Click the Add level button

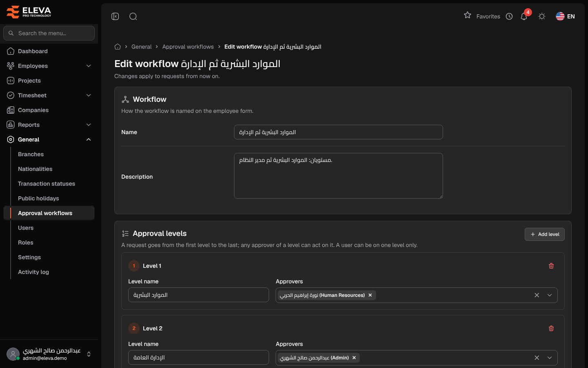pos(544,234)
